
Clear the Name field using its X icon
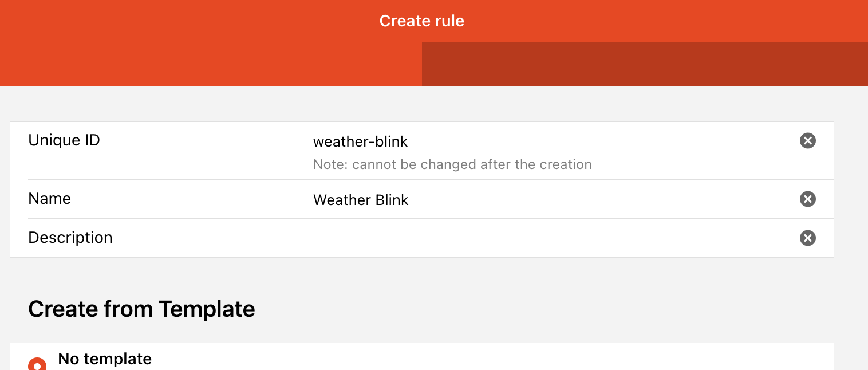click(x=807, y=199)
